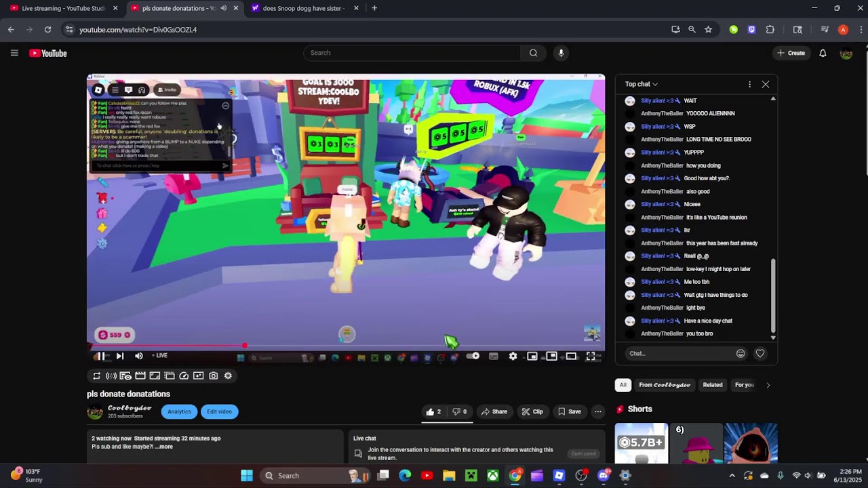The width and height of the screenshot is (868, 488).
Task: Show more filter chips with arrow
Action: pos(768,385)
